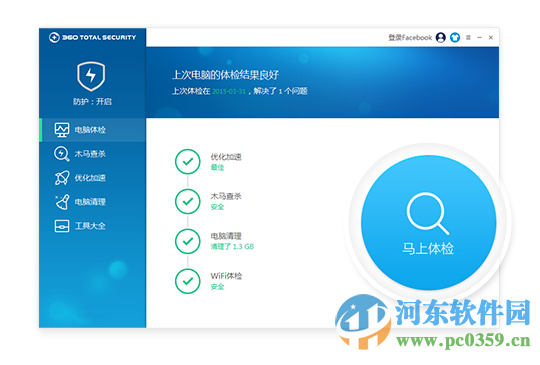Viewport: 540px width, 365px height.
Task: Start scan with 马上体检 button
Action: pyautogui.click(x=428, y=223)
